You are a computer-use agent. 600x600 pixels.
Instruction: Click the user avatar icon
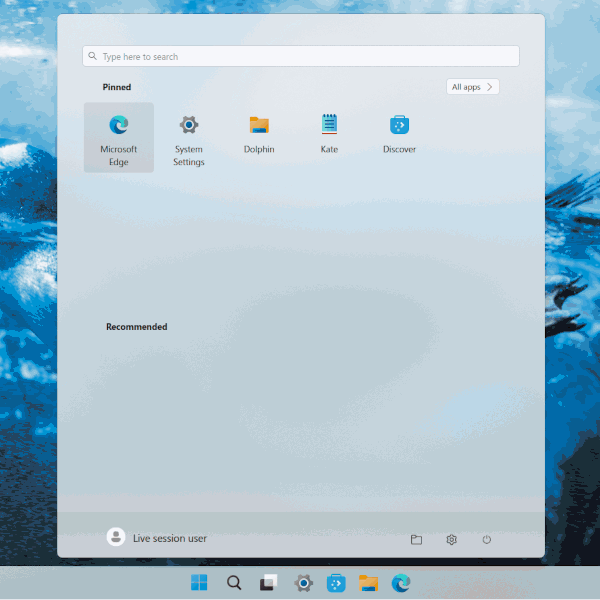(x=116, y=538)
